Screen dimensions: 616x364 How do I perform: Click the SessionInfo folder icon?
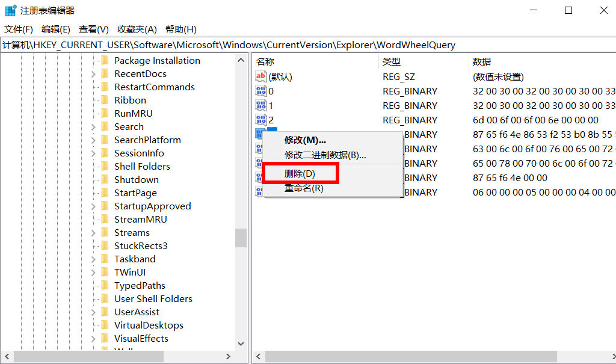click(105, 153)
